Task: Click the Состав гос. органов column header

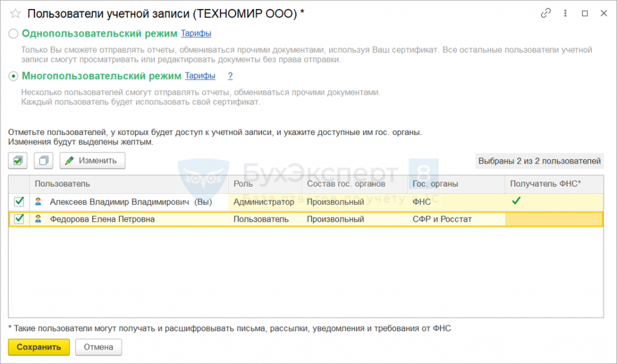Action: 354,184
